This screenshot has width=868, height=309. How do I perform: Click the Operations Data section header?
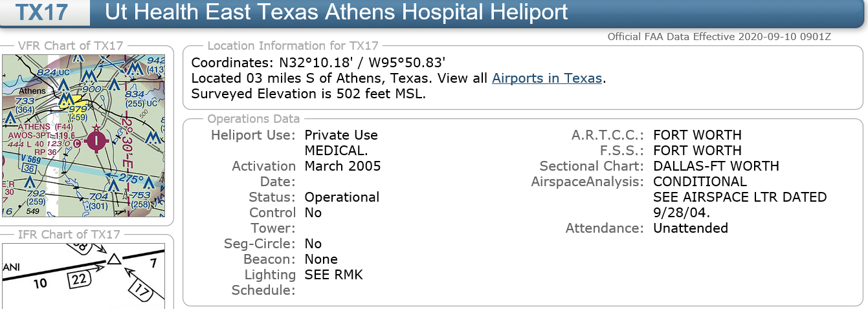254,119
